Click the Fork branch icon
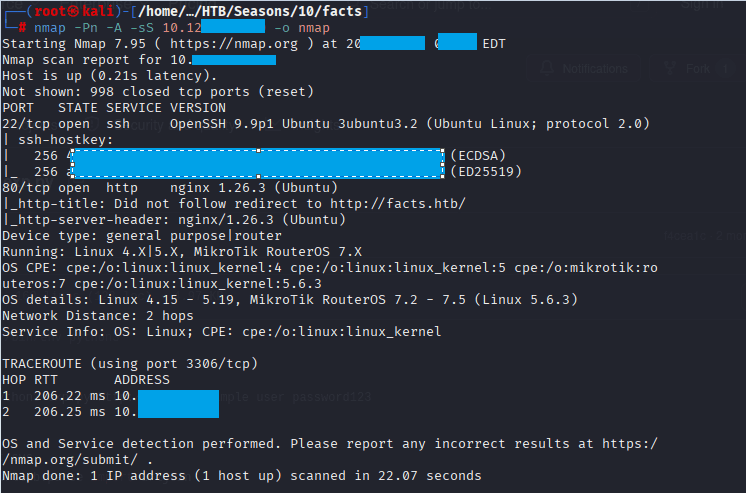 pos(668,68)
